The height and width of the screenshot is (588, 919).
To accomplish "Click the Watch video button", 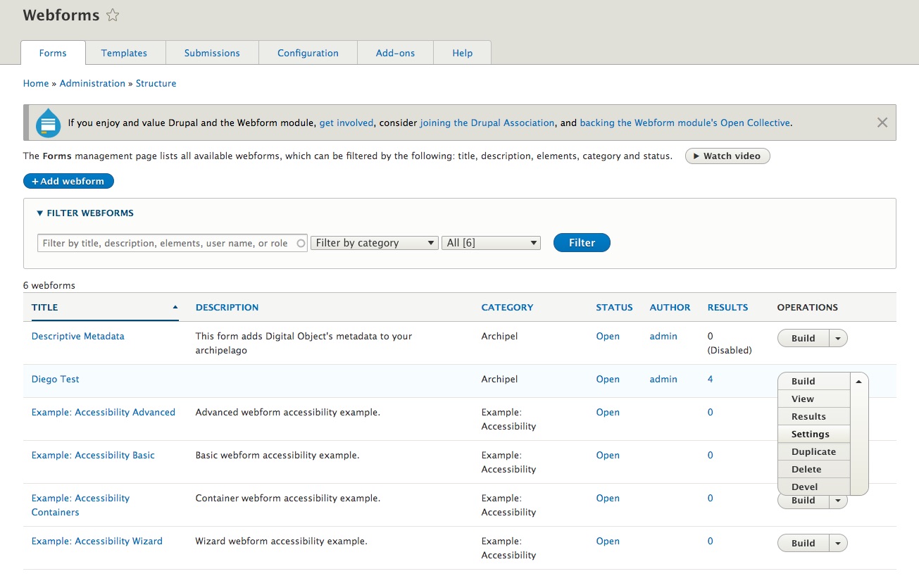I will 727,156.
